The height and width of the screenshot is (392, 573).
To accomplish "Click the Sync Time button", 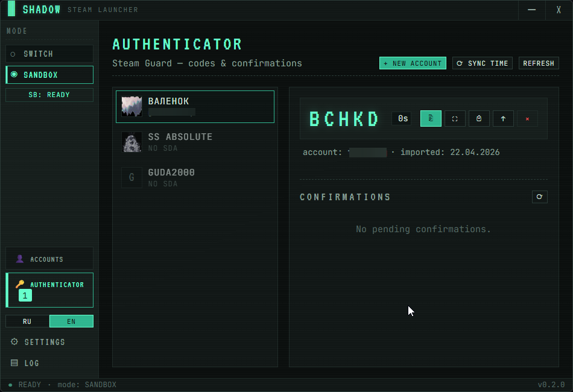I will coord(483,63).
